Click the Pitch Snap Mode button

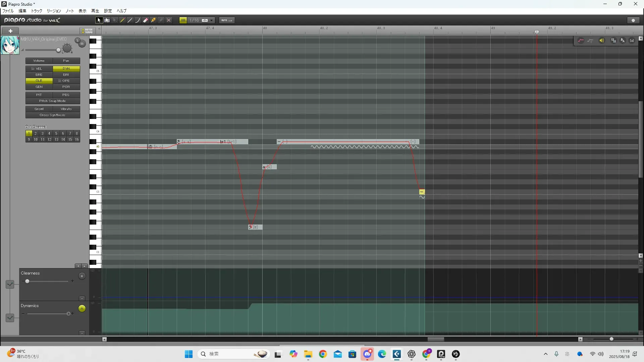pyautogui.click(x=53, y=101)
